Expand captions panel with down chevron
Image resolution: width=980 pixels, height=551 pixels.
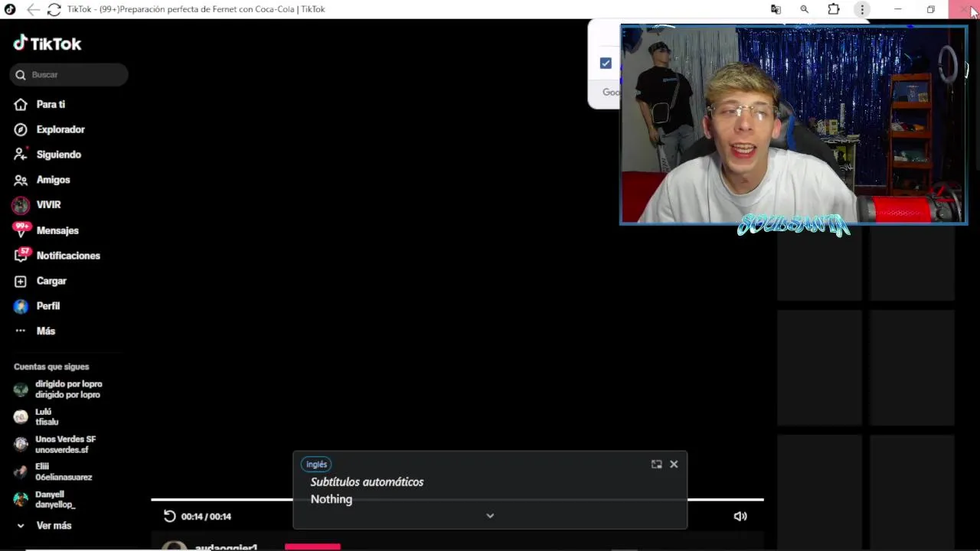pyautogui.click(x=490, y=517)
